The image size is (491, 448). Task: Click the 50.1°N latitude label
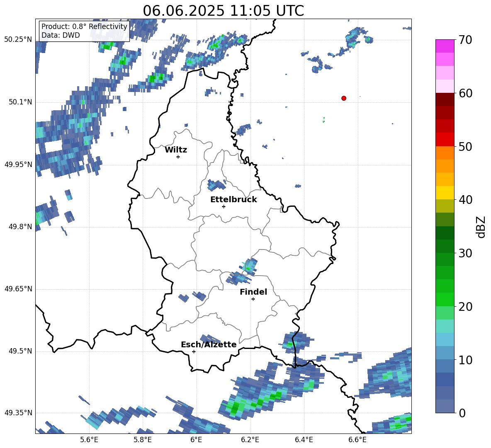[20, 102]
